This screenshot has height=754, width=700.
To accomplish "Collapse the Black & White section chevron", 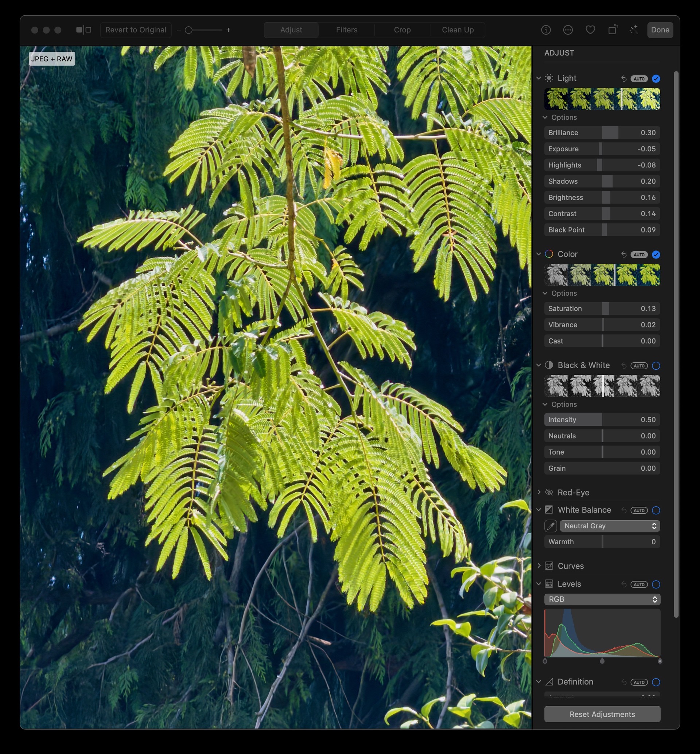I will pyautogui.click(x=538, y=365).
